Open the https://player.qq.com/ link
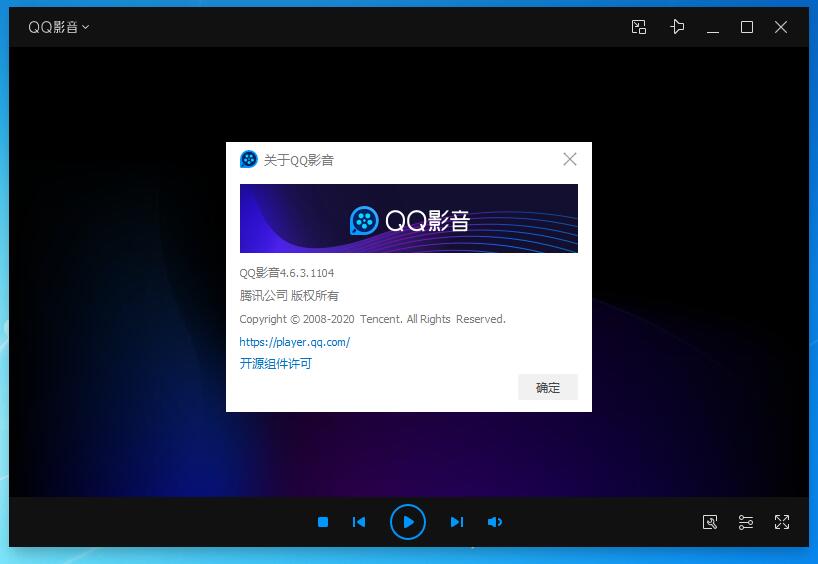Viewport: 818px width, 564px height. pos(294,342)
